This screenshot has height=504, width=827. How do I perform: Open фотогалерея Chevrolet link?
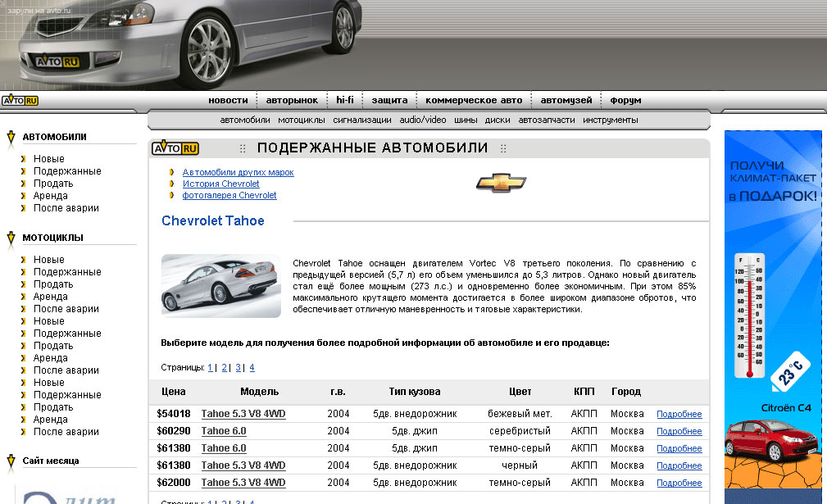pos(229,196)
